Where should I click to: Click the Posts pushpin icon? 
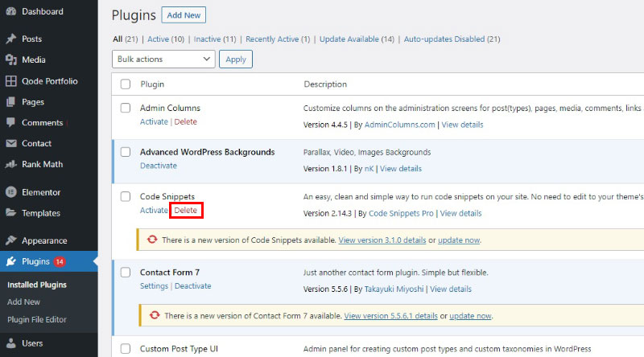click(x=11, y=39)
